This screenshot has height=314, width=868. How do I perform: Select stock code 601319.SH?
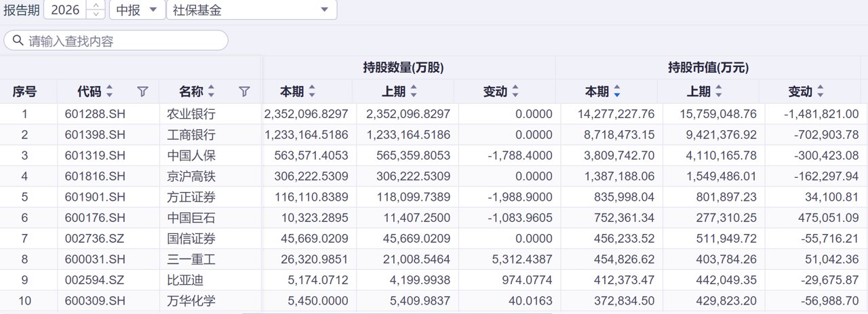[96, 155]
